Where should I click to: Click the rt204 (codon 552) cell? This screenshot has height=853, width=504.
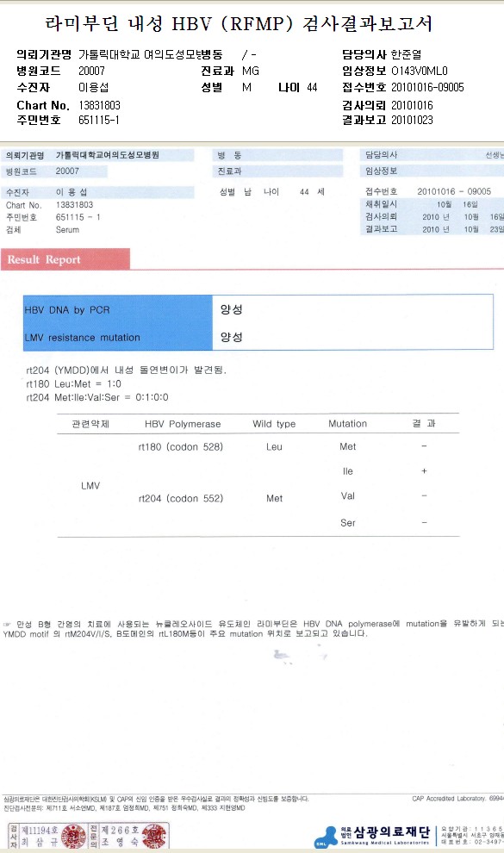(x=181, y=498)
